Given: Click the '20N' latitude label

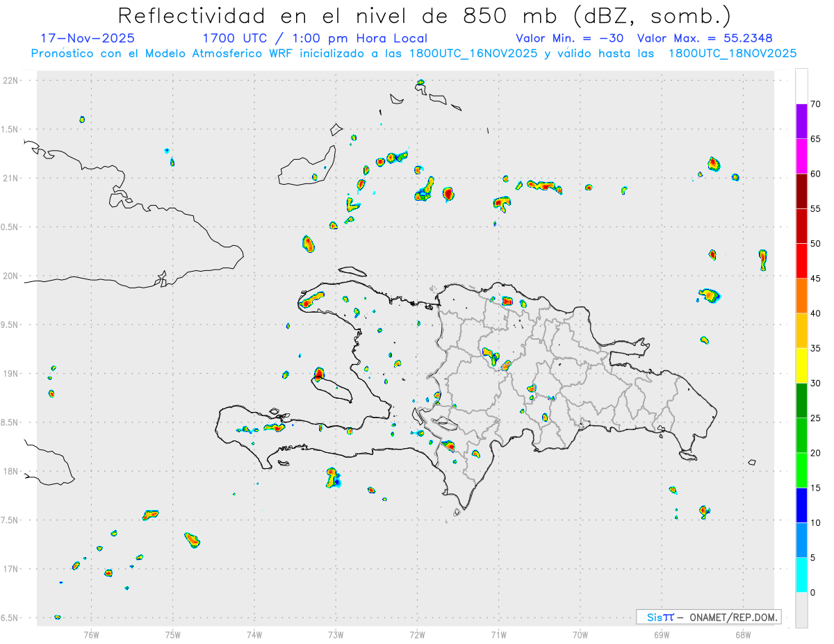Looking at the screenshot, I should (12, 276).
